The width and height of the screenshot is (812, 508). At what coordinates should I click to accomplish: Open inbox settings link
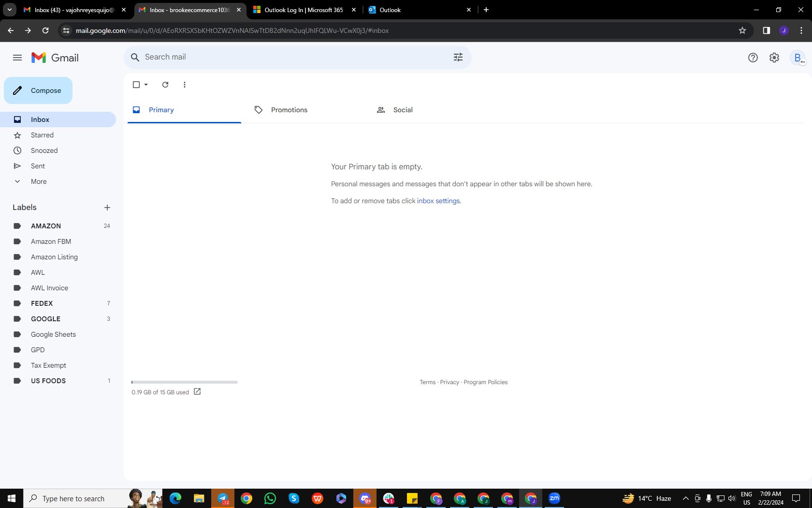tap(438, 201)
